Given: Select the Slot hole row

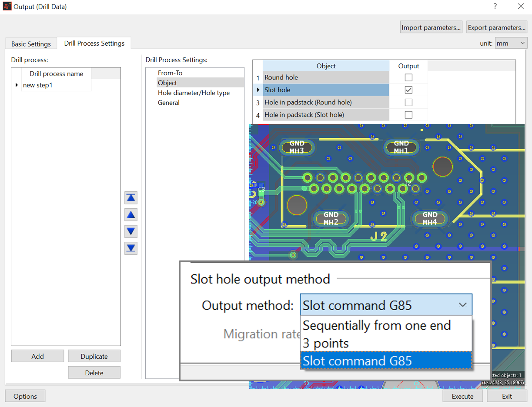Looking at the screenshot, I should tap(326, 90).
